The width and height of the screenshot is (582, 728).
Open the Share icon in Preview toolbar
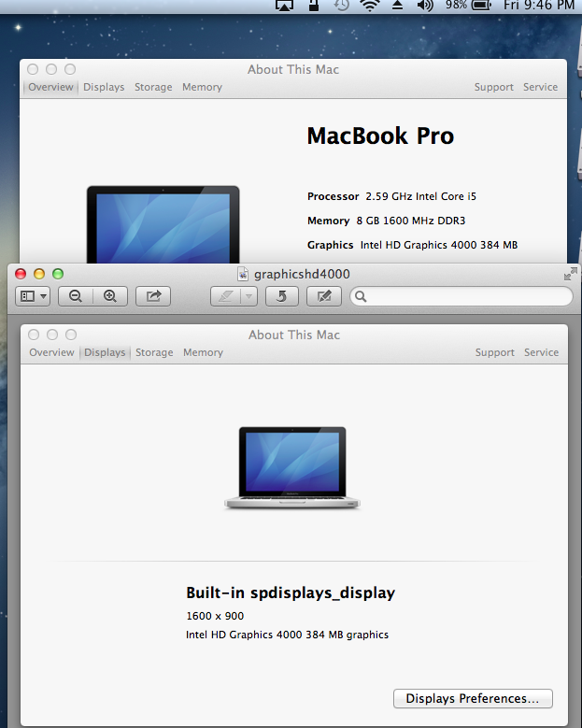coord(153,296)
